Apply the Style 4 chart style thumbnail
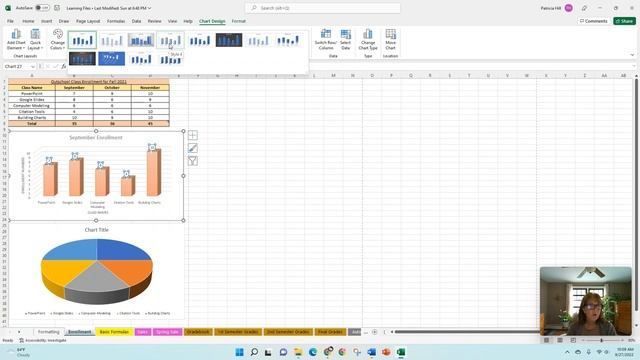This screenshot has height=360, width=640. tap(170, 40)
